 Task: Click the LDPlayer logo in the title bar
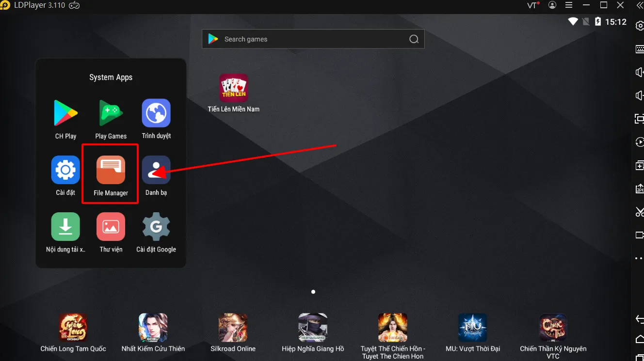pos(5,5)
